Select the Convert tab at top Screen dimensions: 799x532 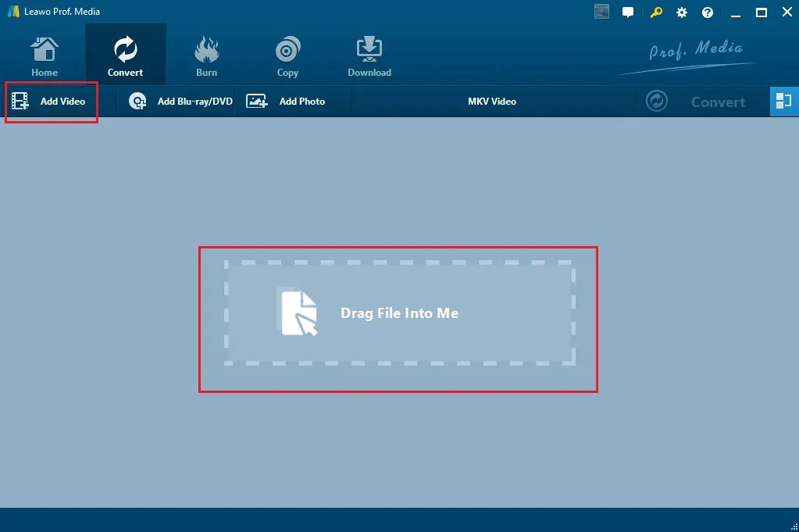[125, 56]
